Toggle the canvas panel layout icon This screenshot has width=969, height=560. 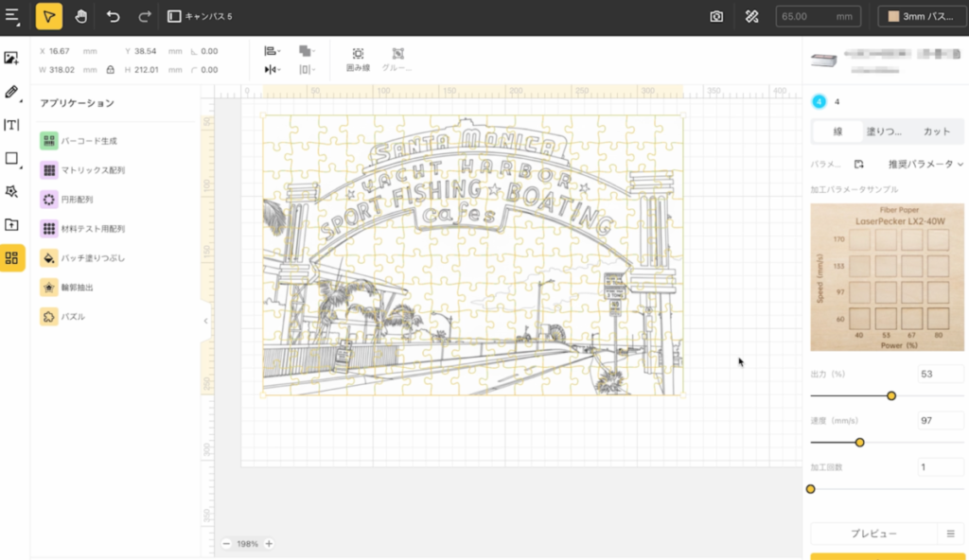(174, 16)
